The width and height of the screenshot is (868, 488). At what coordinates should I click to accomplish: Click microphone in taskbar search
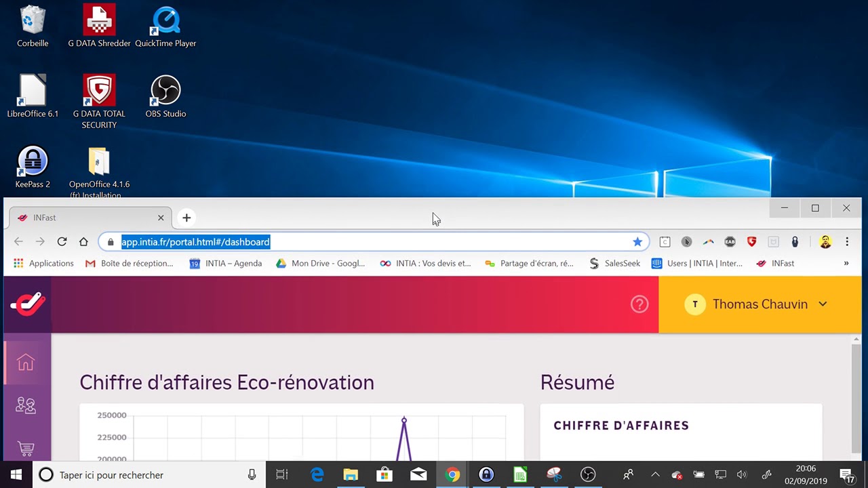click(252, 475)
